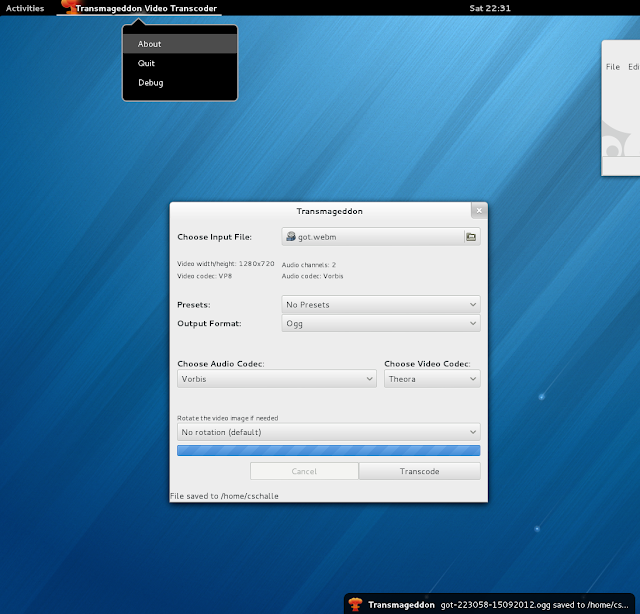Open the Theora video codec dropdown
Screen dimensions: 640x614
(x=432, y=379)
